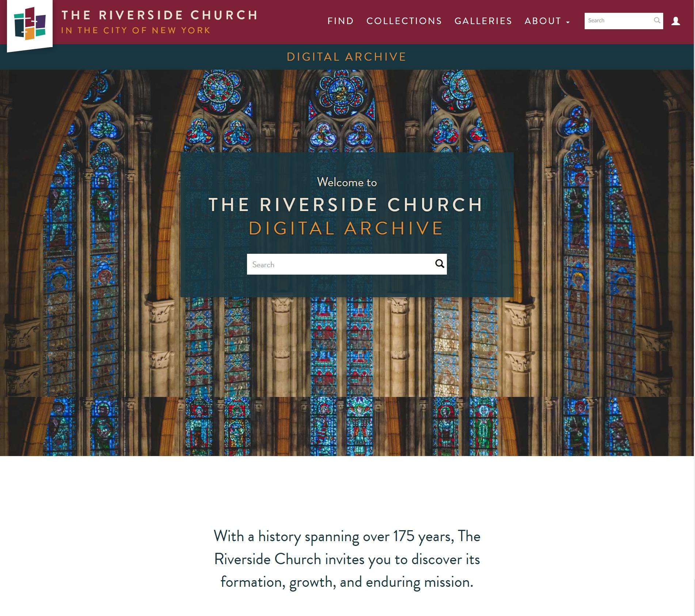
Task: Focus the large central Search input
Action: point(340,264)
